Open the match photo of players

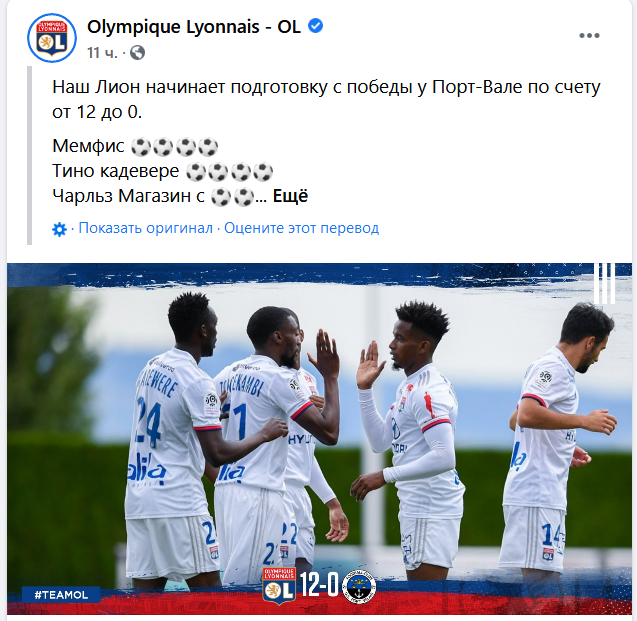(x=319, y=439)
